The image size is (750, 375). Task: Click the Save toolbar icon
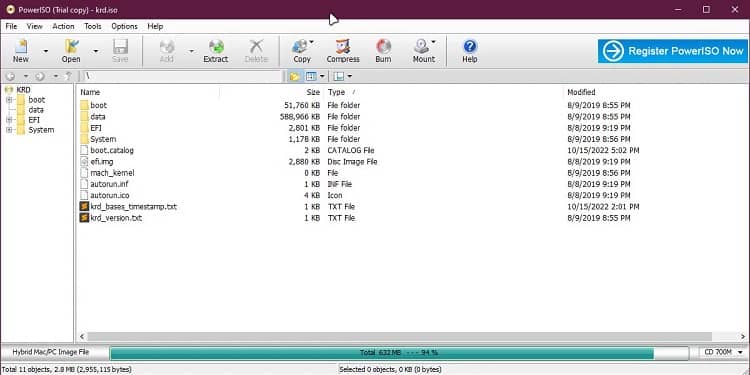tap(120, 51)
